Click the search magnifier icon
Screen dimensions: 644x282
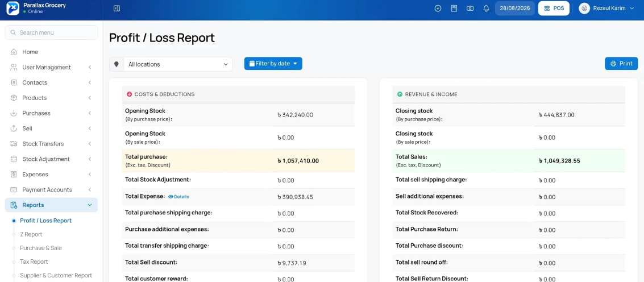(13, 32)
